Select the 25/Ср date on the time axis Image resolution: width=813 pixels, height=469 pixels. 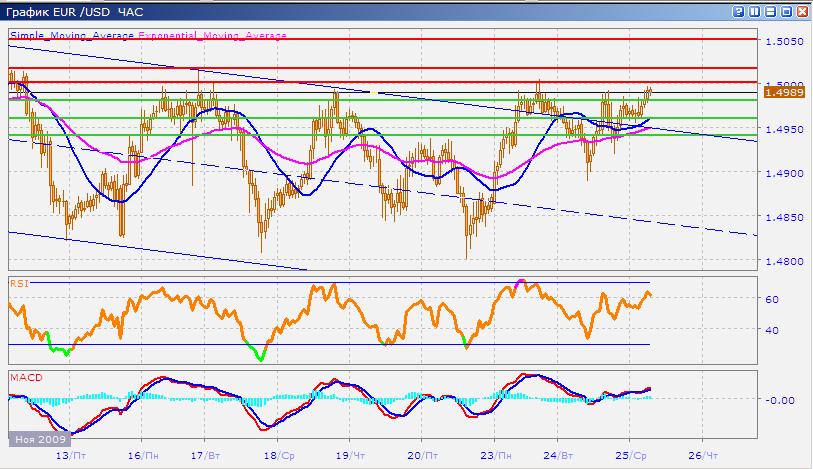631,455
